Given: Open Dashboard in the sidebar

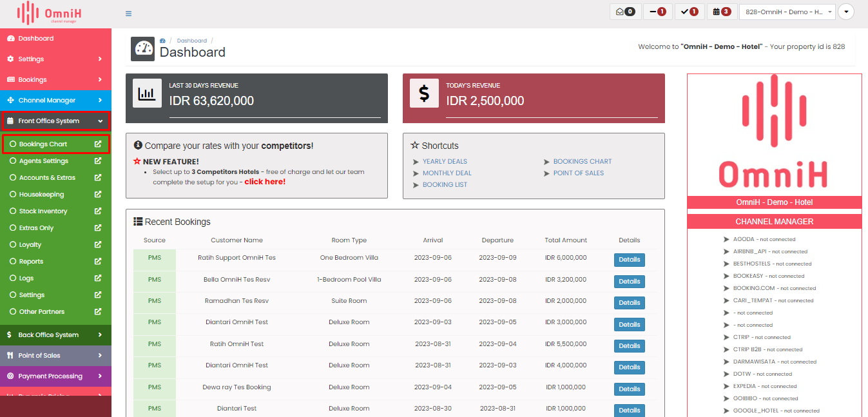Looking at the screenshot, I should 55,39.
